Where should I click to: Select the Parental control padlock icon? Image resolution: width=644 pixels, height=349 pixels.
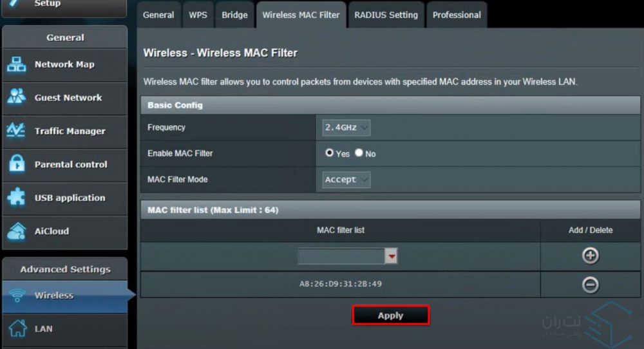[x=16, y=164]
